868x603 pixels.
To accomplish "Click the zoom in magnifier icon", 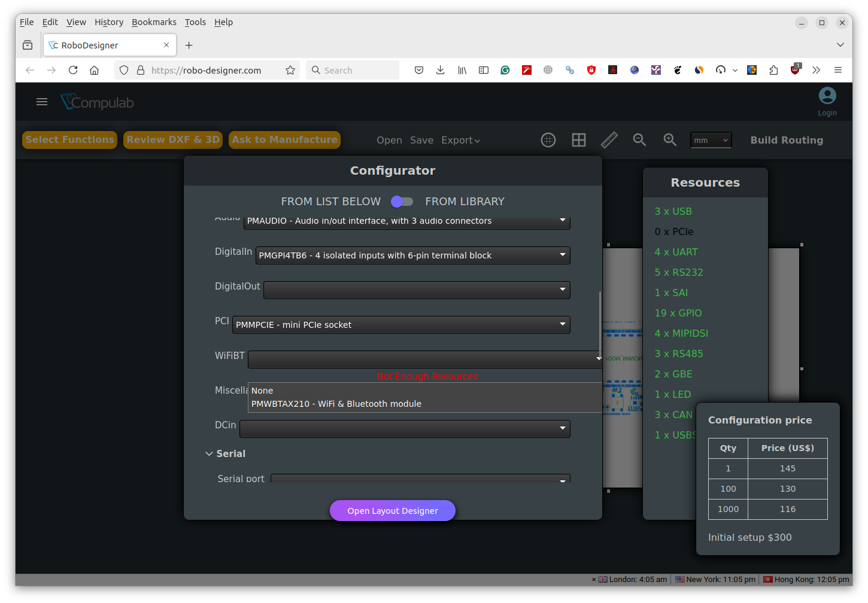I will pyautogui.click(x=670, y=140).
